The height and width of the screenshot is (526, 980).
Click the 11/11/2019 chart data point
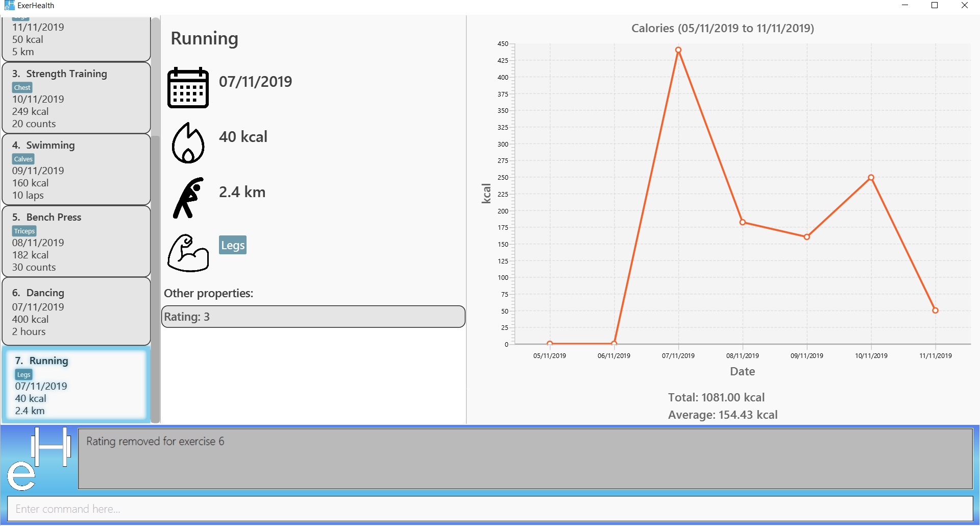tap(936, 310)
